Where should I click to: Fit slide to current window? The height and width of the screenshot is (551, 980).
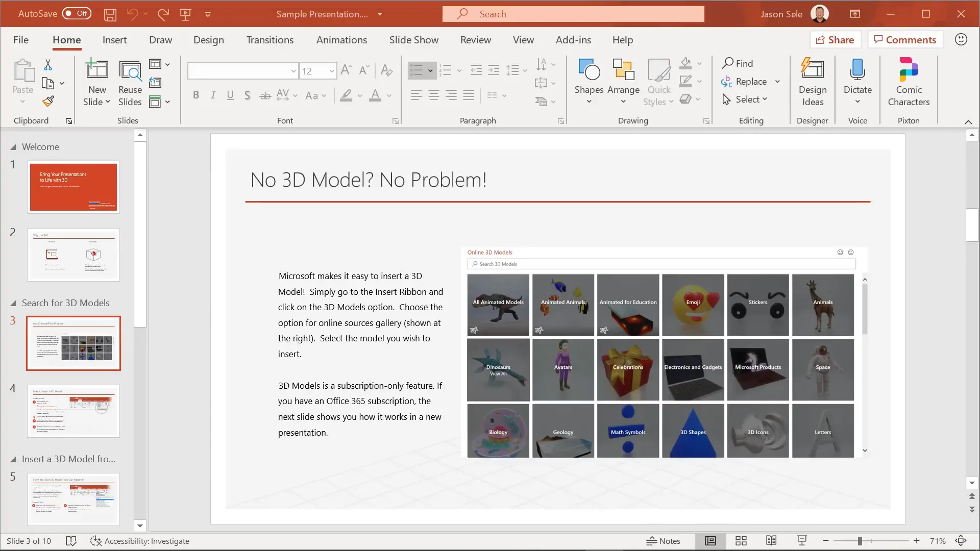961,541
